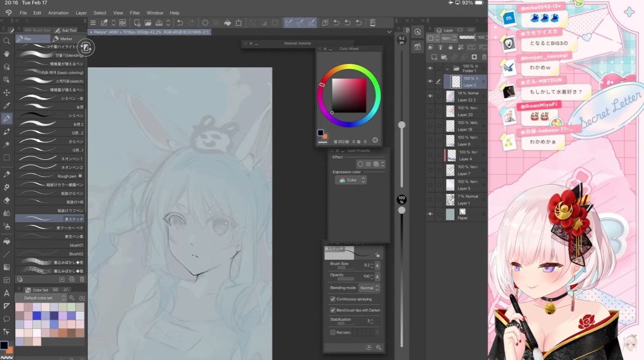Screen dimensions: 644x360
Task: Open the Filter menu
Action: tap(134, 13)
